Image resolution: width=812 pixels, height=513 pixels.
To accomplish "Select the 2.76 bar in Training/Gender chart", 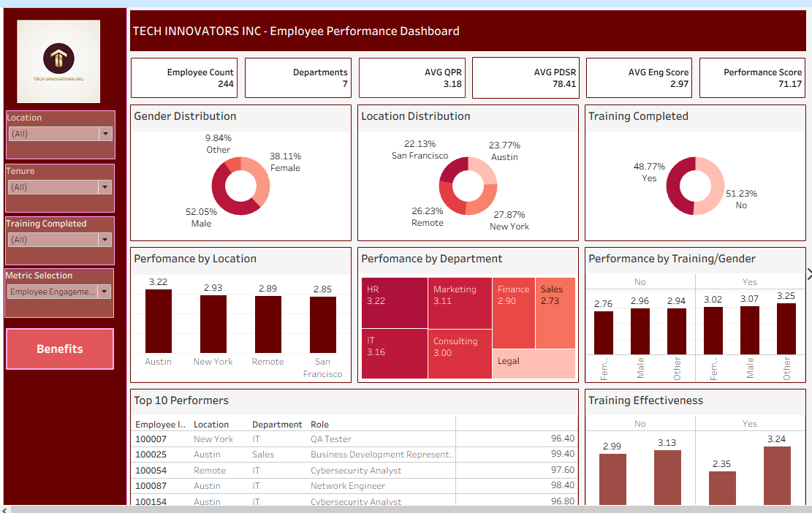I will click(x=603, y=332).
